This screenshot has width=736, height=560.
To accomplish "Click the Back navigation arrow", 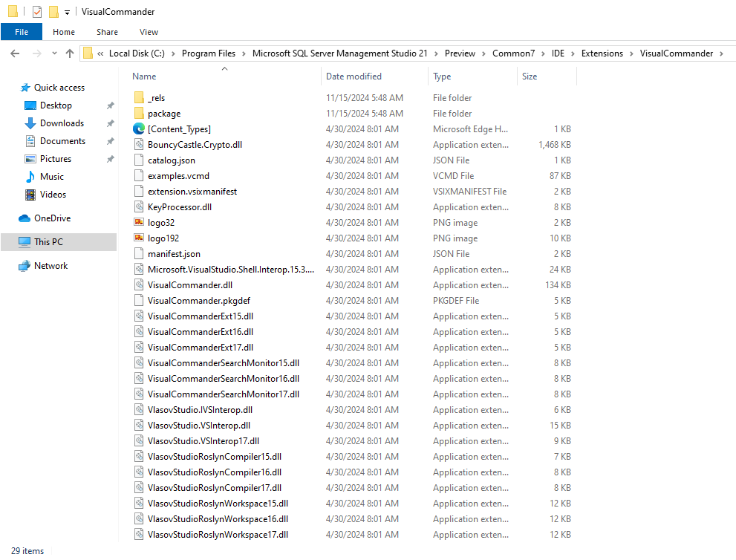I will point(16,53).
